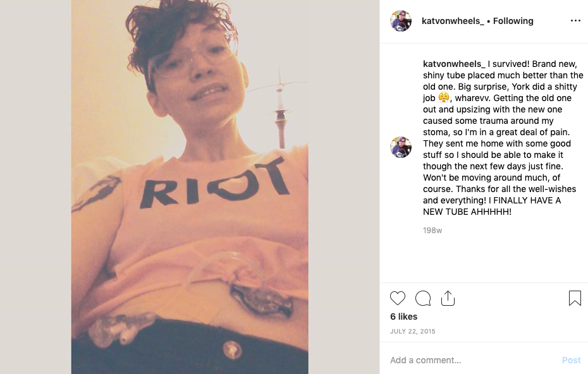Open the katvonwheels_ username in the caption
The height and width of the screenshot is (374, 588).
click(x=454, y=64)
